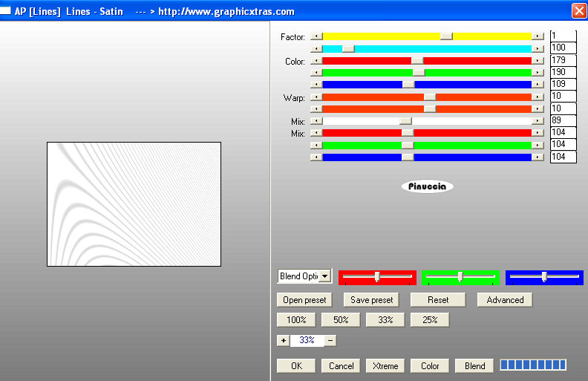This screenshot has width=588, height=381.
Task: Click left arrow of first Warp slider
Action: point(316,97)
